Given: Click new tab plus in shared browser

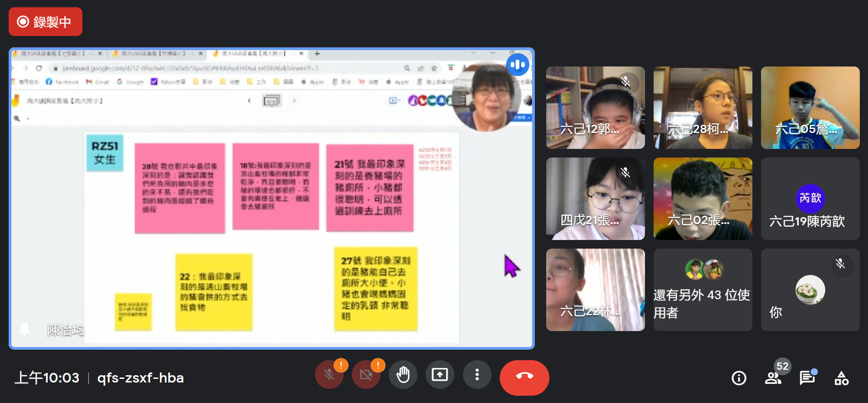Looking at the screenshot, I should pos(317,54).
